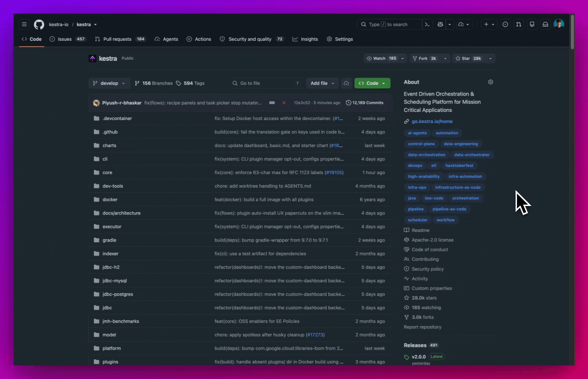Open the user profile avatar menu
Image resolution: width=588 pixels, height=379 pixels.
558,24
